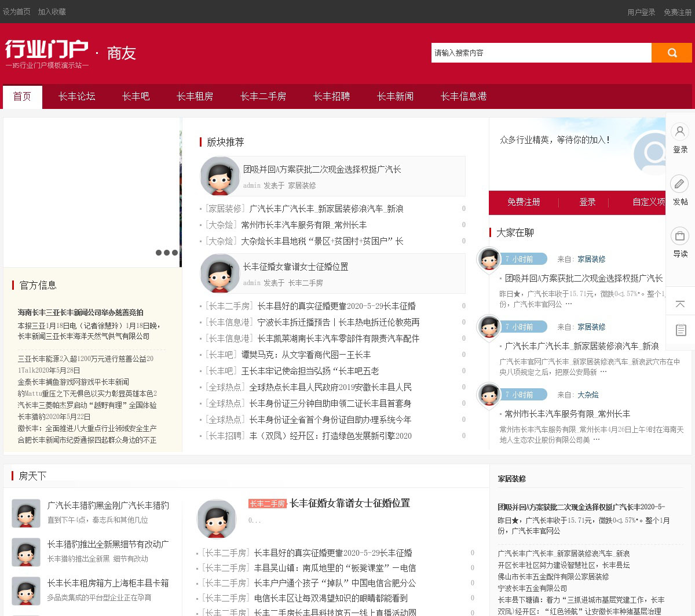
Task: Open post 丰（双凤）经开区：打造绿色发展新引擎
Action: [330, 436]
